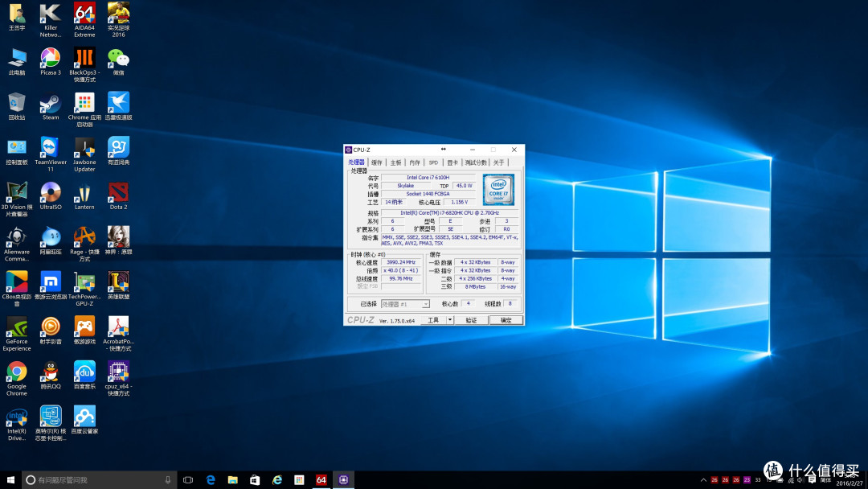Click the Cortana search box on taskbar
The height and width of the screenshot is (489, 868).
tap(100, 479)
